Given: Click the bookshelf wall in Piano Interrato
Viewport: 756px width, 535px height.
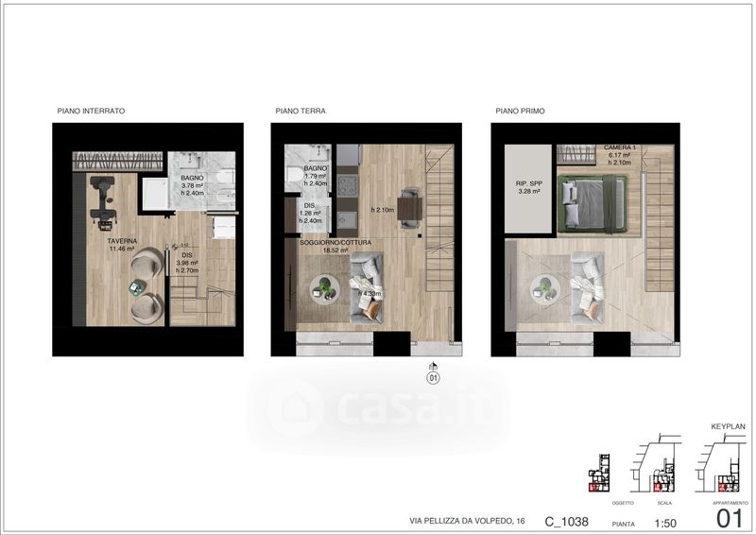Looking at the screenshot, I should 117,161.
